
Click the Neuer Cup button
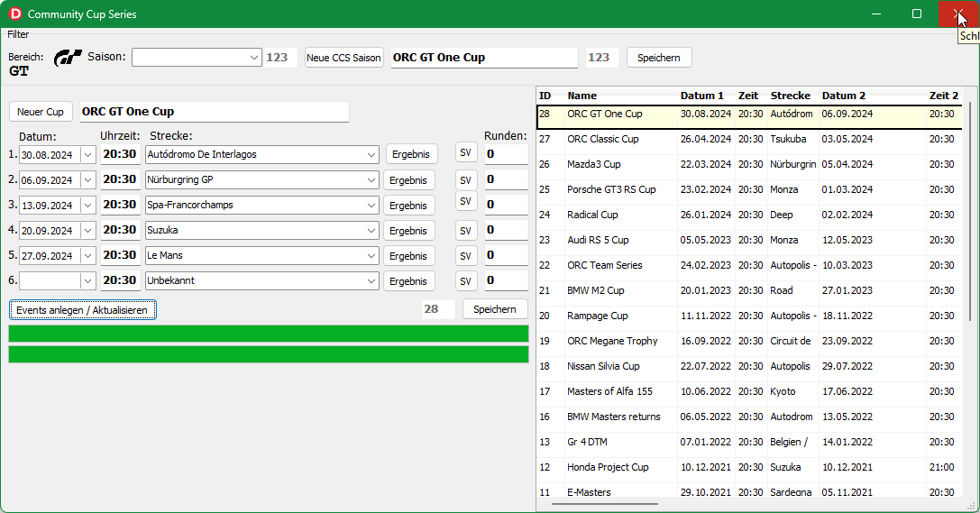(x=41, y=112)
